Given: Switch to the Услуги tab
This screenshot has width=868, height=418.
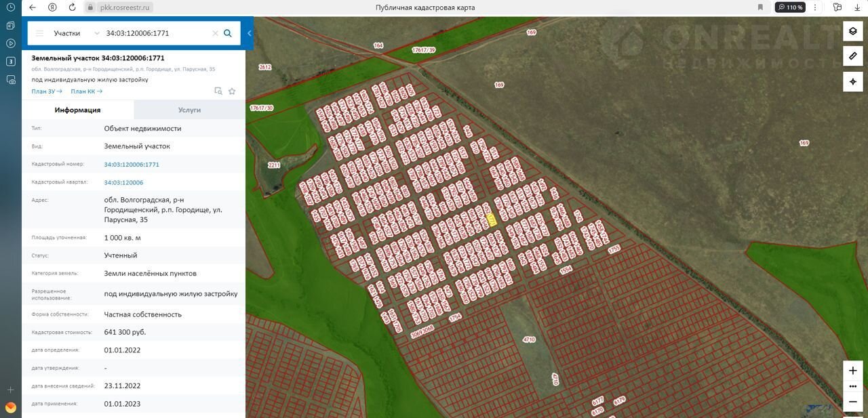Looking at the screenshot, I should tap(189, 110).
